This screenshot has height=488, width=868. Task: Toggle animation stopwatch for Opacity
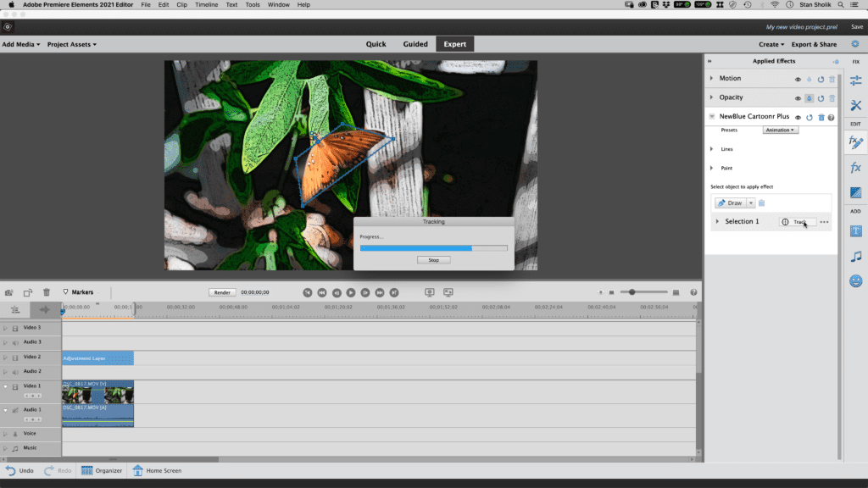[810, 98]
